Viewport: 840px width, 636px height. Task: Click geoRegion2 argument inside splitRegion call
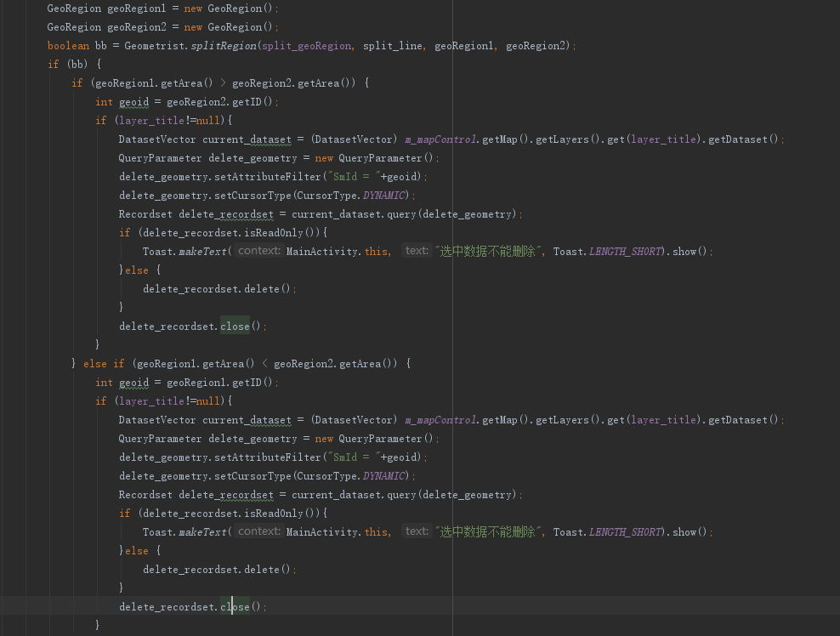[536, 46]
